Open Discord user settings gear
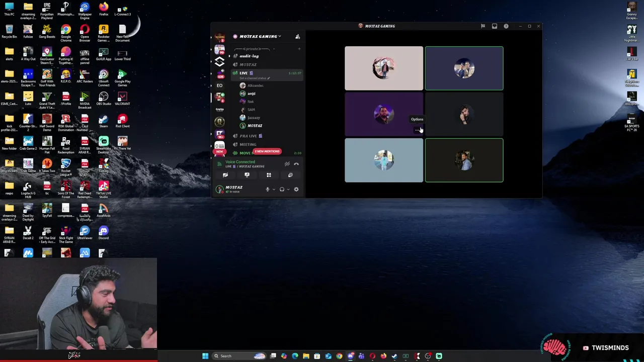The image size is (644, 362). 296,190
